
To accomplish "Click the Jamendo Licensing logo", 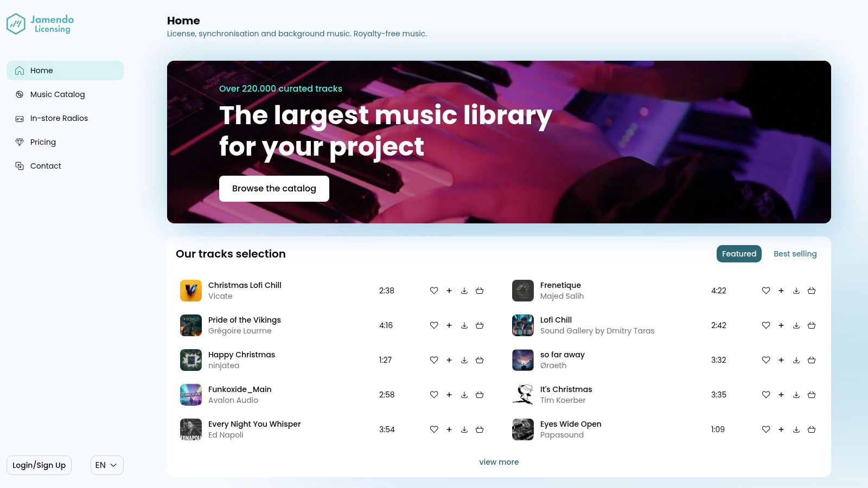I will coord(40,24).
